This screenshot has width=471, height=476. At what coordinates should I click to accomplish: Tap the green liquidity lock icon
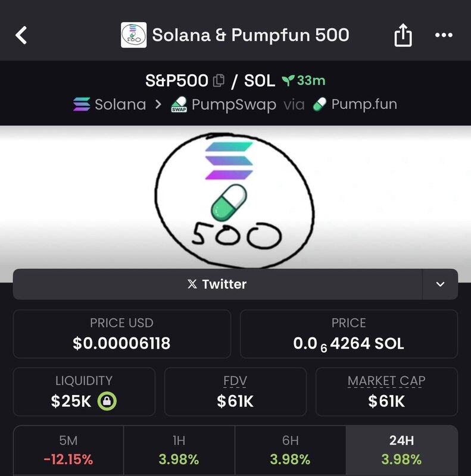107,401
